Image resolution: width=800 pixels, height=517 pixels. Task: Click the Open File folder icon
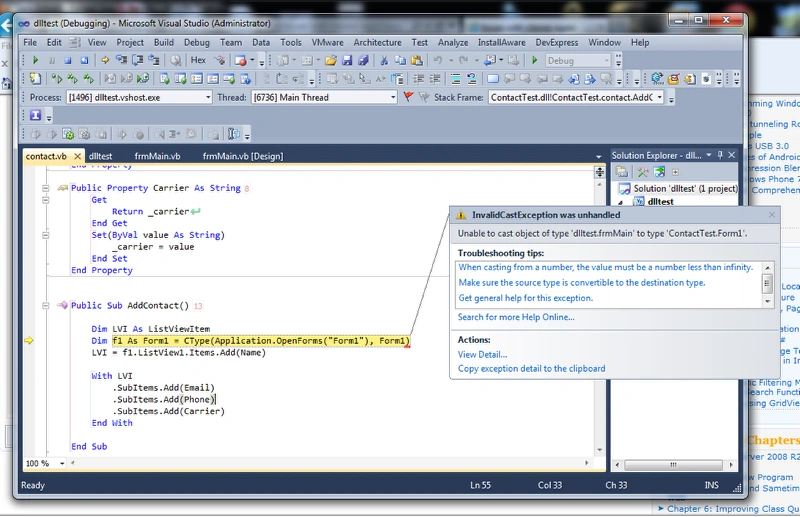tap(331, 61)
